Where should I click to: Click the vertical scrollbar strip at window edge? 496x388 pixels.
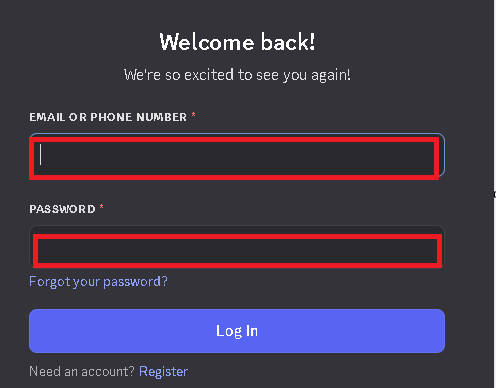pyautogui.click(x=495, y=194)
